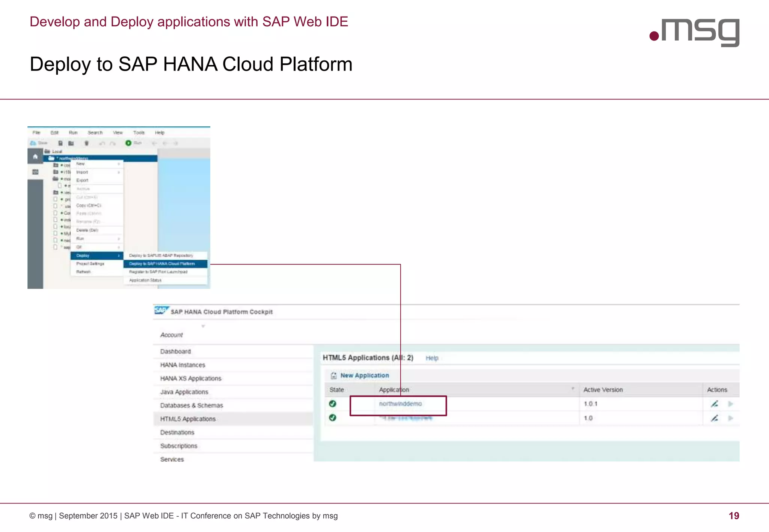
Task: Open HTML5 Applications in the Cockpit navigation
Action: point(233,419)
